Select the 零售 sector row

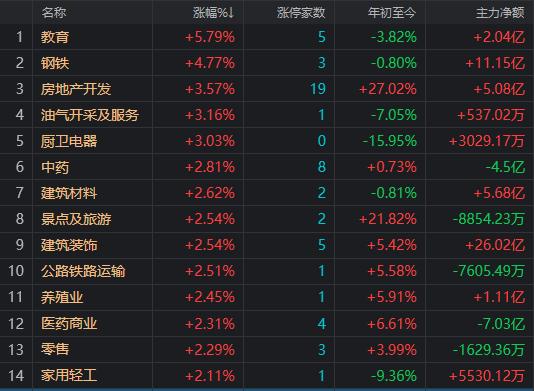(267, 349)
